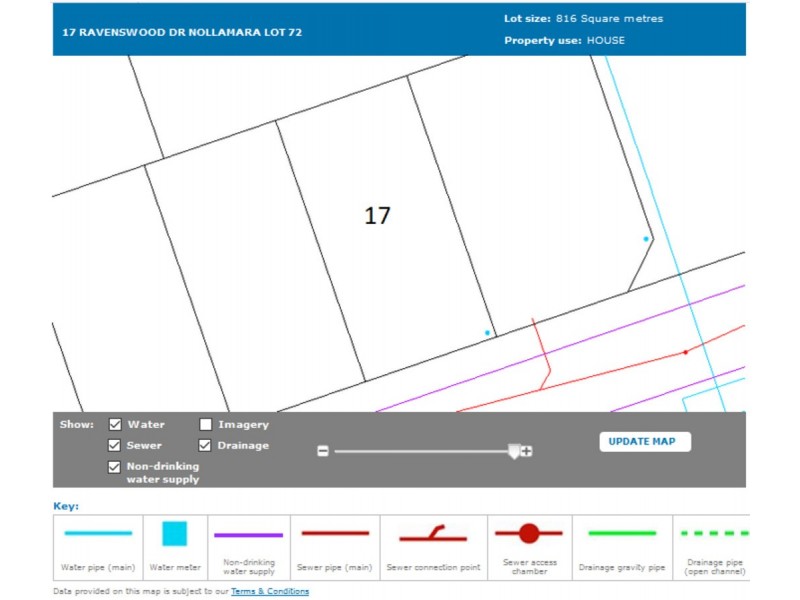Open the Terms & Conditions link
Image resolution: width=800 pixels, height=600 pixels.
270,592
